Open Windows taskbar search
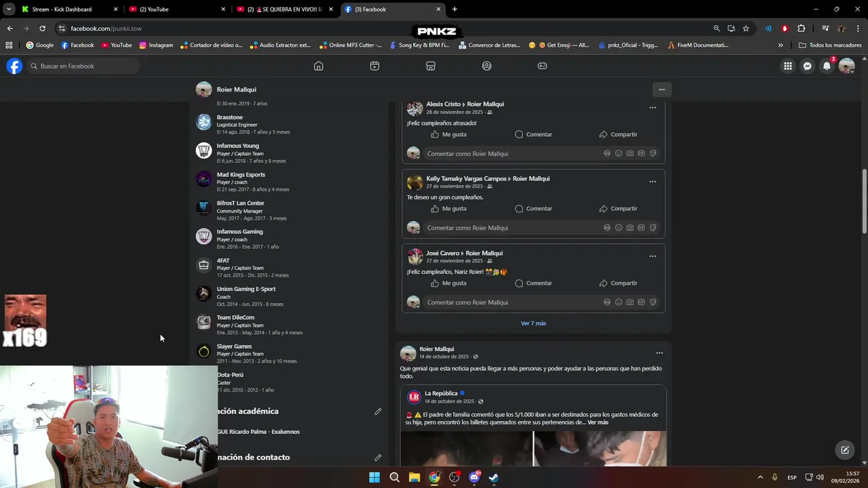868x488 pixels. click(394, 477)
